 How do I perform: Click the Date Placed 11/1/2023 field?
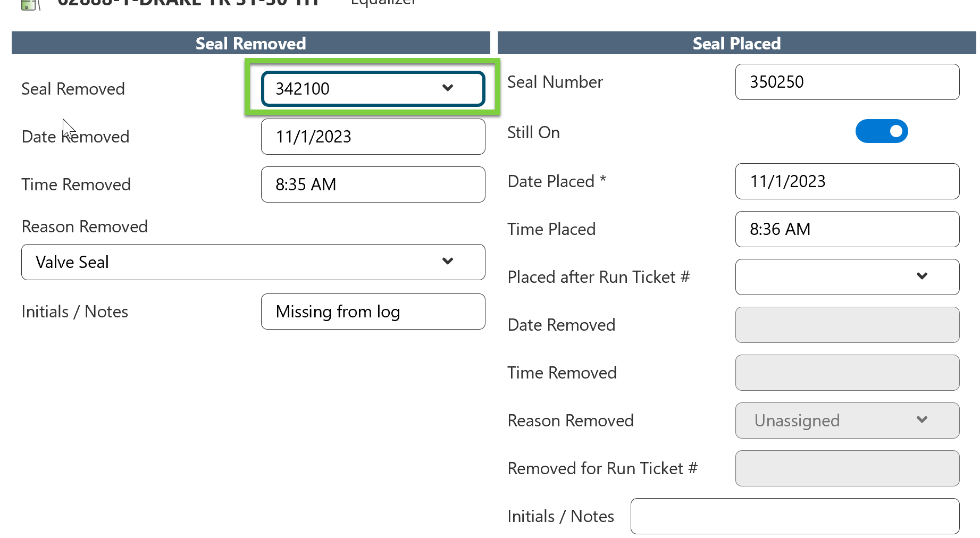coord(847,181)
